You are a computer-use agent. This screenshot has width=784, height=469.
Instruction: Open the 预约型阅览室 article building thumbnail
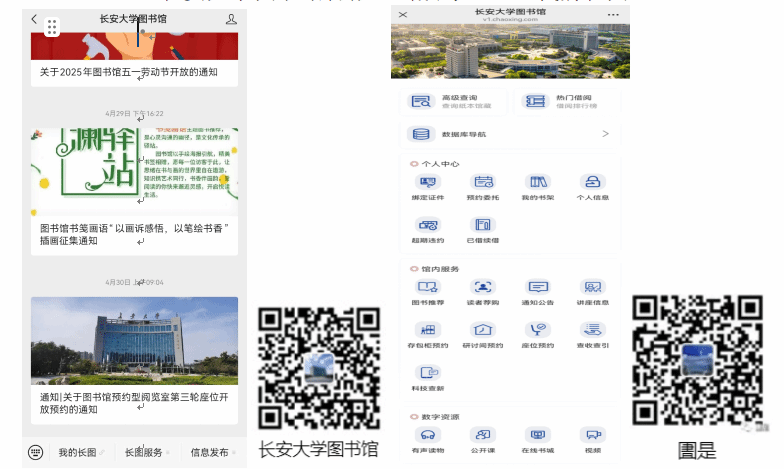pos(134,340)
